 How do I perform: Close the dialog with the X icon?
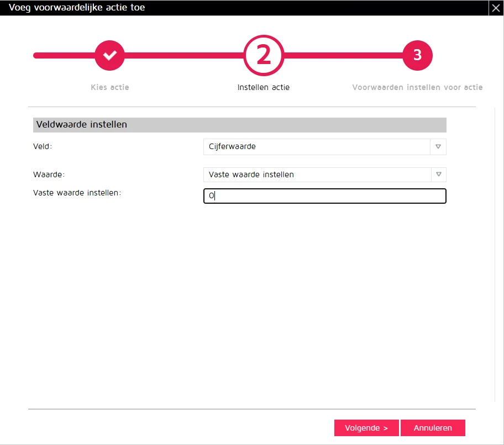(x=496, y=8)
